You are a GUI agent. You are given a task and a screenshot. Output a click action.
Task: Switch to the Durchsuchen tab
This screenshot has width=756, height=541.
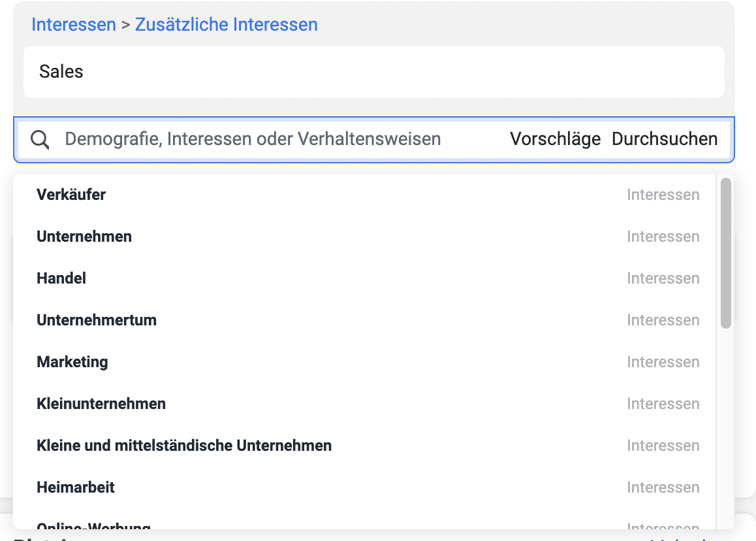pyautogui.click(x=664, y=139)
